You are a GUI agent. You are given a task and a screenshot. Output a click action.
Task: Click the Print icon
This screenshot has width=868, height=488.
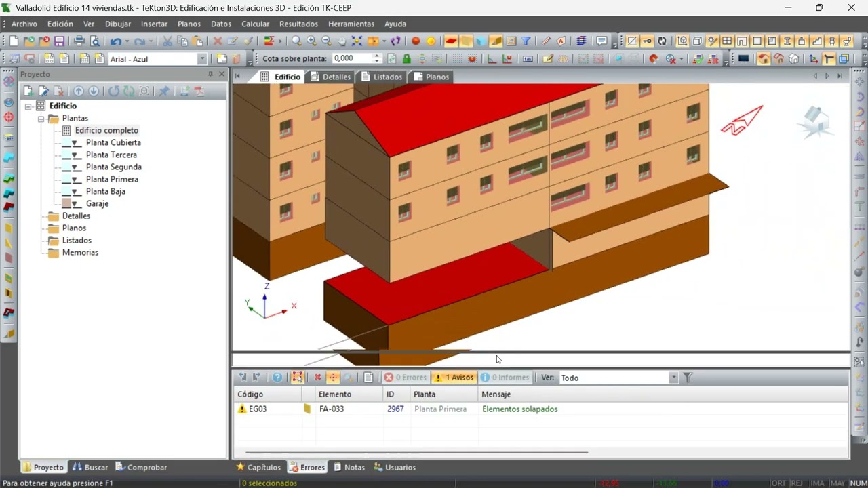tap(79, 41)
